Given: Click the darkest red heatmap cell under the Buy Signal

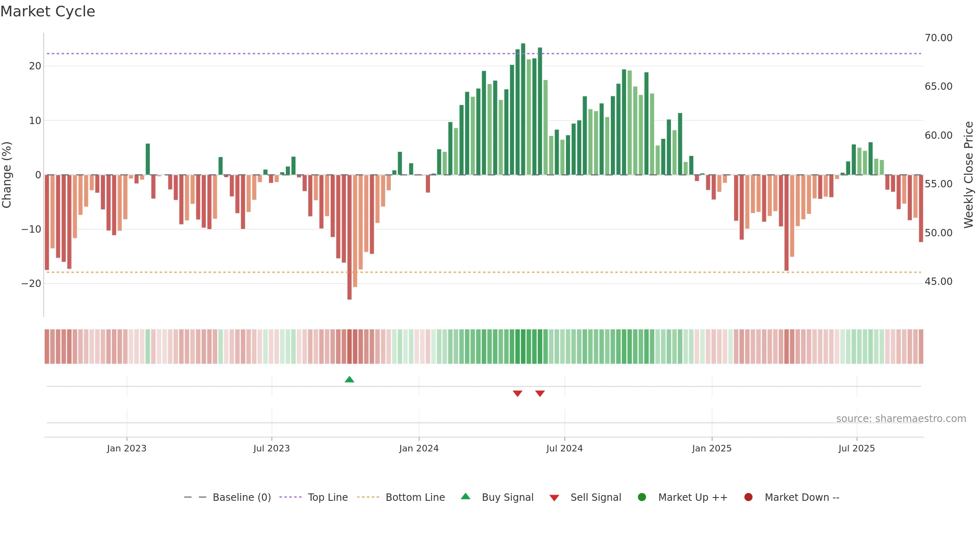Looking at the screenshot, I should [350, 346].
